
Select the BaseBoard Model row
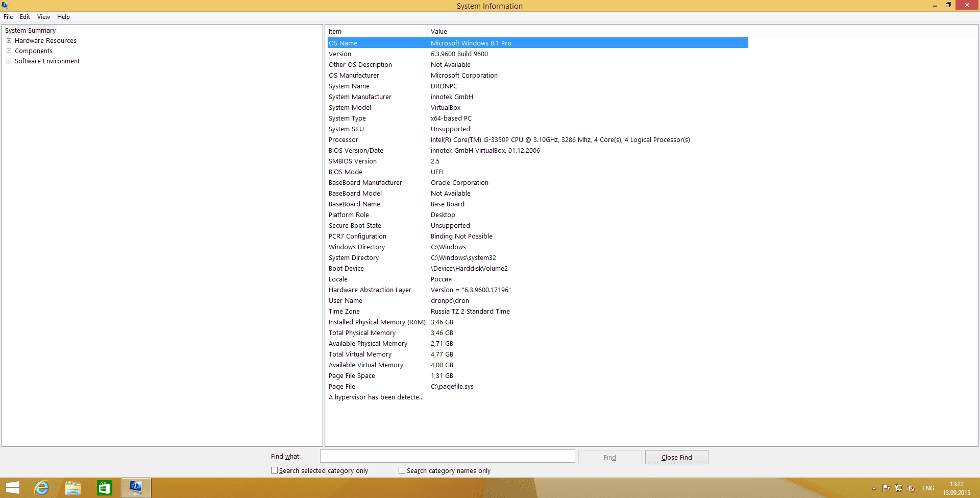pos(537,193)
